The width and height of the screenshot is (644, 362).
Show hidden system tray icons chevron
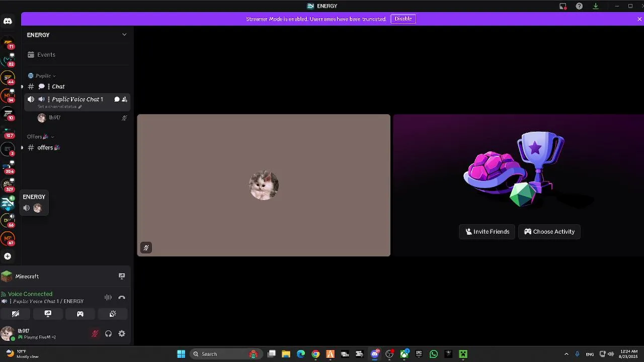tap(566, 354)
